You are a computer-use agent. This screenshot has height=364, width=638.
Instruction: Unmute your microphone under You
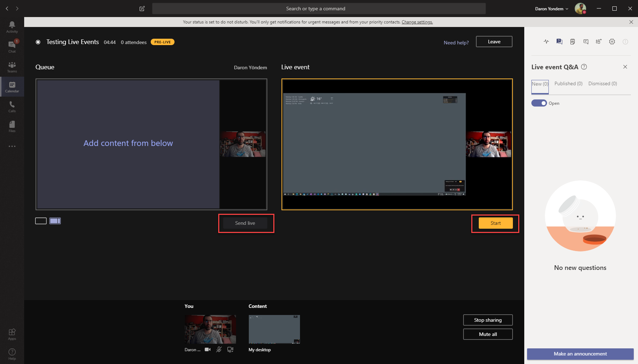point(219,349)
